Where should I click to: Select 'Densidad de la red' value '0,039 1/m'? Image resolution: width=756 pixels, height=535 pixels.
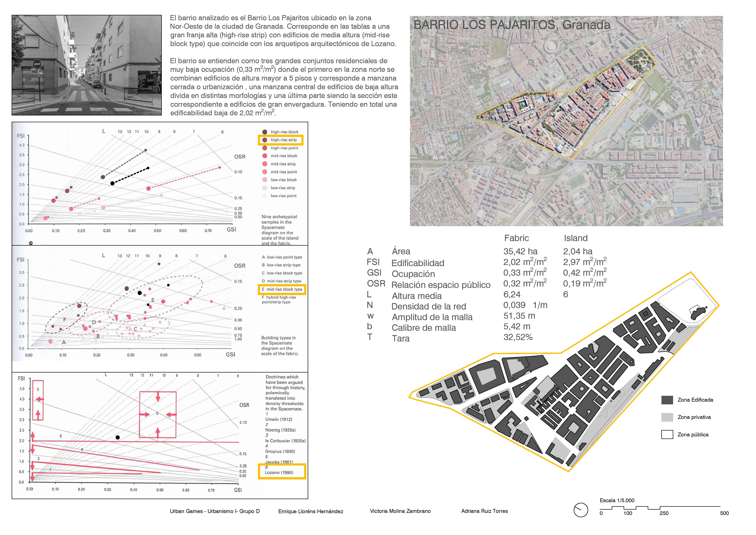point(525,305)
